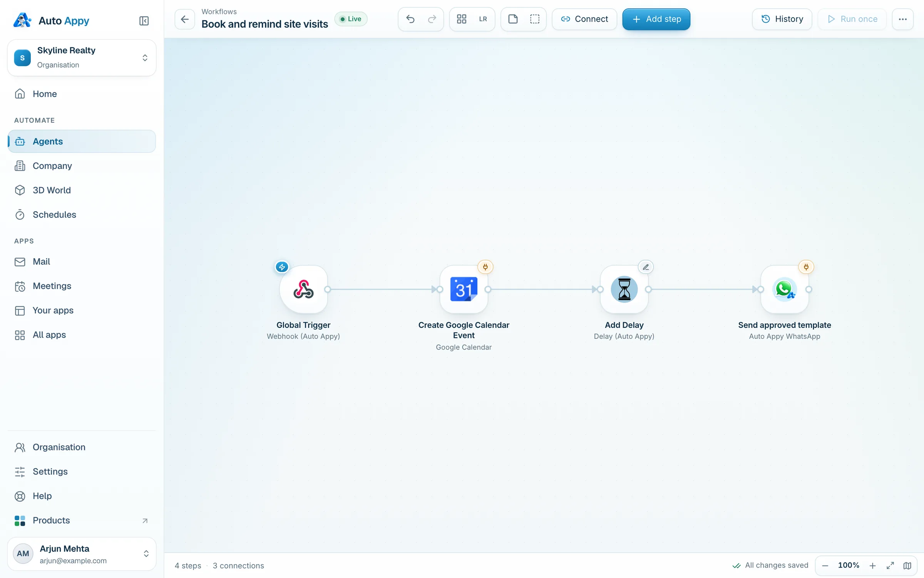The height and width of the screenshot is (578, 924).
Task: Click the auto-arrange grid layout icon
Action: (461, 19)
